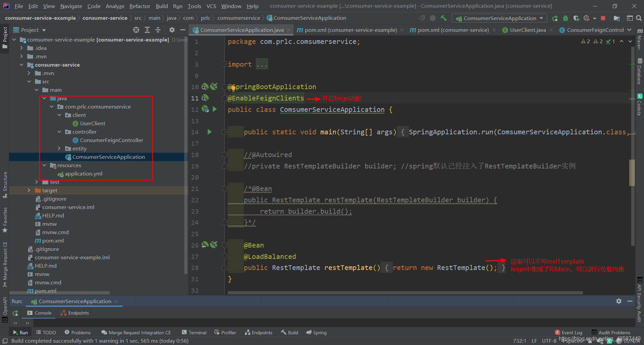Image resolution: width=644 pixels, height=345 pixels.
Task: Close the ComsumerServiceApplication.java editor tab
Action: (x=289, y=30)
